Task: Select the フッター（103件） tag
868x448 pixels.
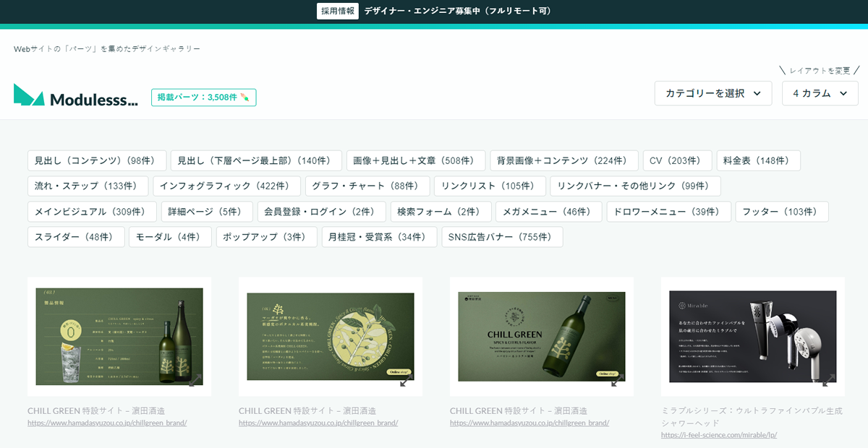Action: (x=782, y=212)
